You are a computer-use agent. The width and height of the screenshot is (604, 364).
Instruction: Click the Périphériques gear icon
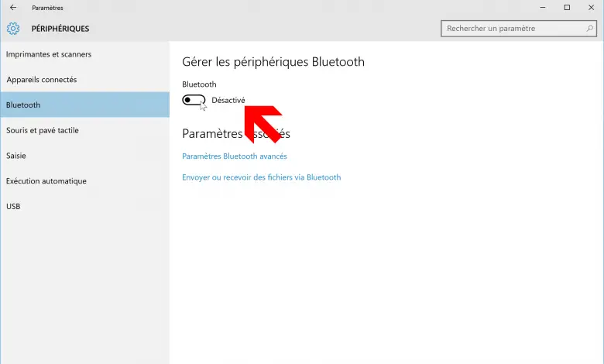tap(13, 29)
